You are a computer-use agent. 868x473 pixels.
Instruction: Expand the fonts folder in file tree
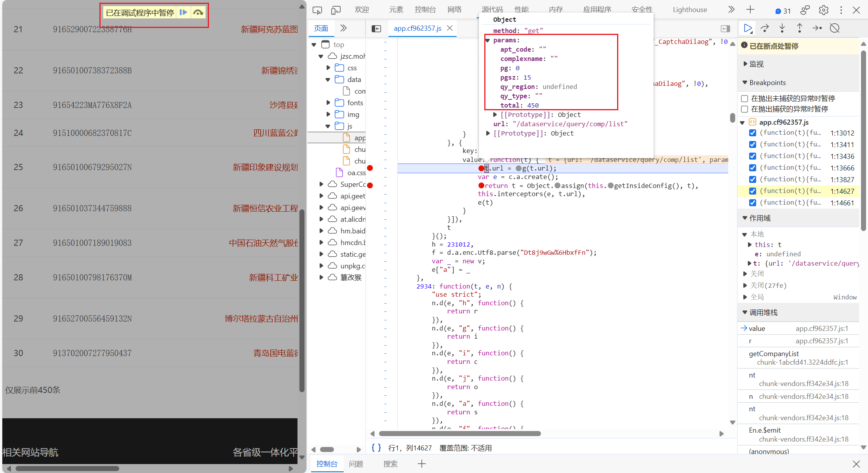click(329, 103)
